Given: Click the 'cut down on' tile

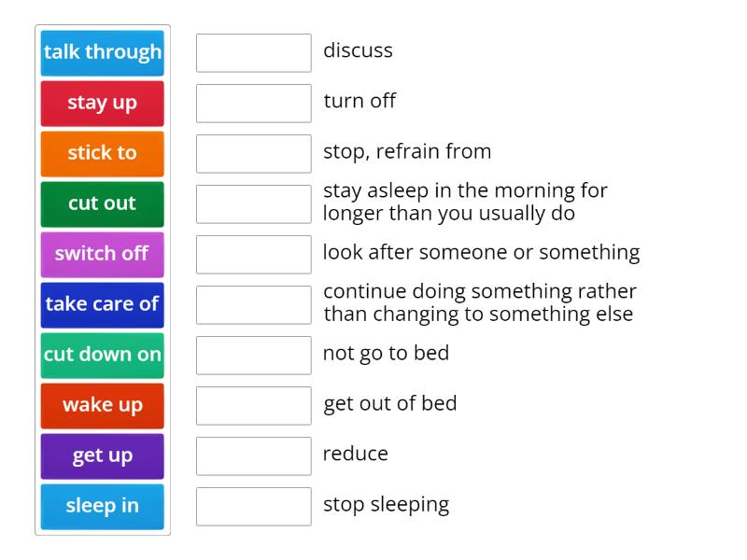Looking at the screenshot, I should (x=103, y=355).
